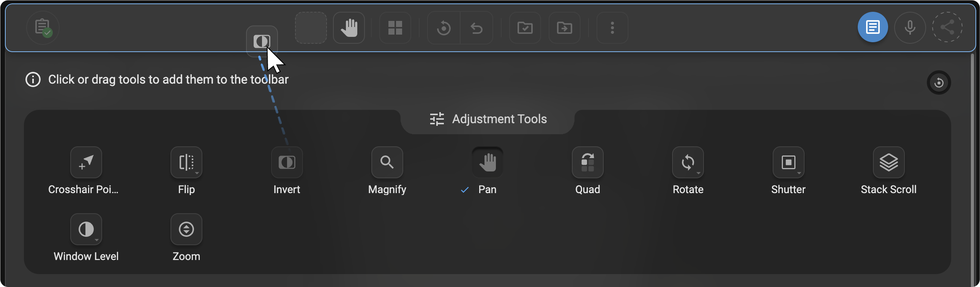980x287 pixels.
Task: Select the Quad tool icon
Action: tap(587, 163)
